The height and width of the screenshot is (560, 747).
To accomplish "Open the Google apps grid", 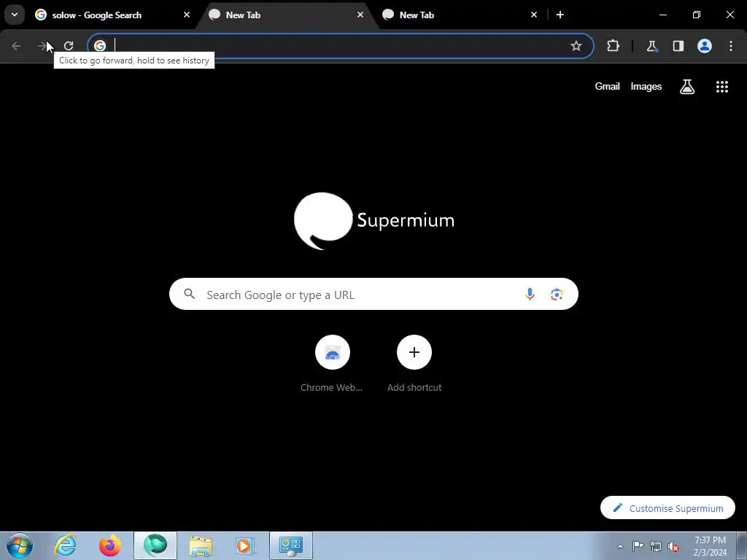I will (721, 87).
